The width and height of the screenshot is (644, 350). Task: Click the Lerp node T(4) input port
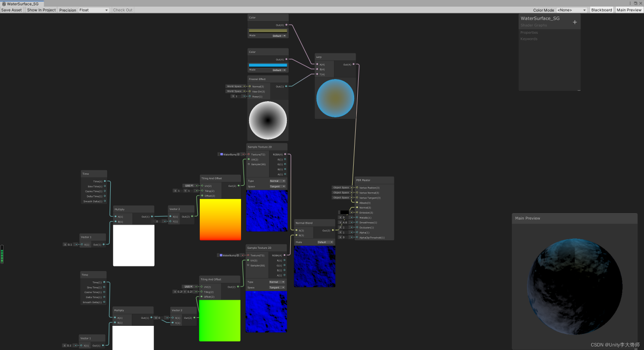317,75
